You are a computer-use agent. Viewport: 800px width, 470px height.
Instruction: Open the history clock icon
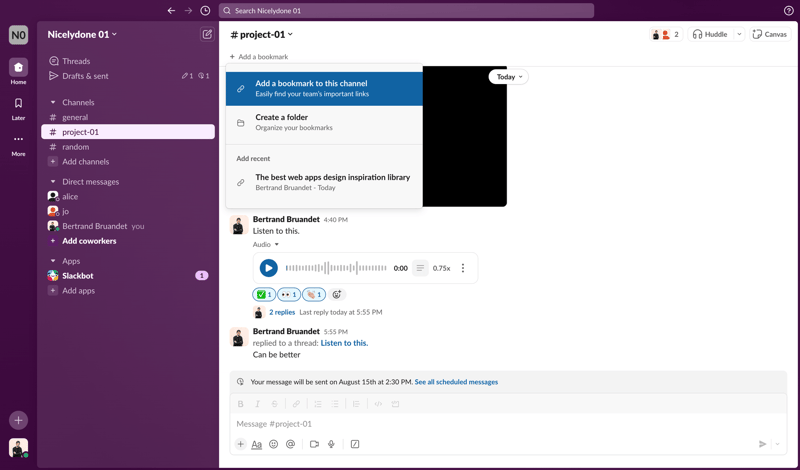[205, 11]
